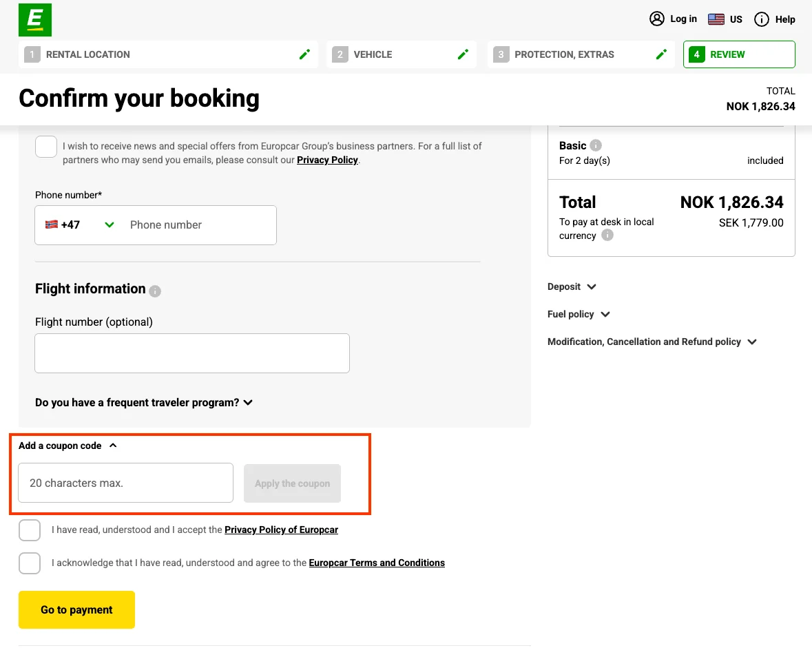Screen dimensions: 812x648
Task: Check the Terms and Conditions acknowledgement box
Action: click(30, 563)
